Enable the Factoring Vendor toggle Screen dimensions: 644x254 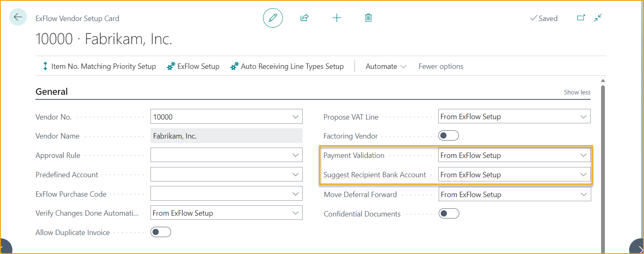tap(449, 135)
